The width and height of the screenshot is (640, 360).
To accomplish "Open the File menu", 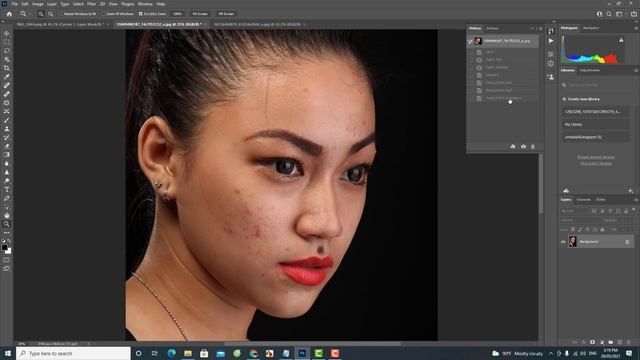I will point(14,4).
